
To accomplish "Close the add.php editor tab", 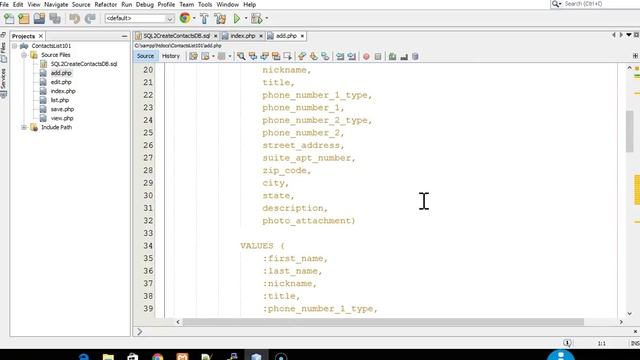I will coord(302,36).
